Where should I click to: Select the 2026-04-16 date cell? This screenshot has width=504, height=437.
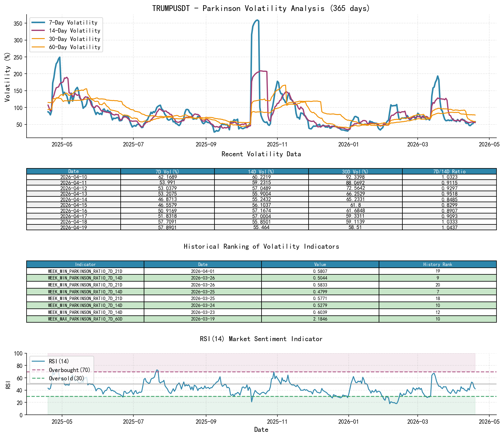pos(74,211)
